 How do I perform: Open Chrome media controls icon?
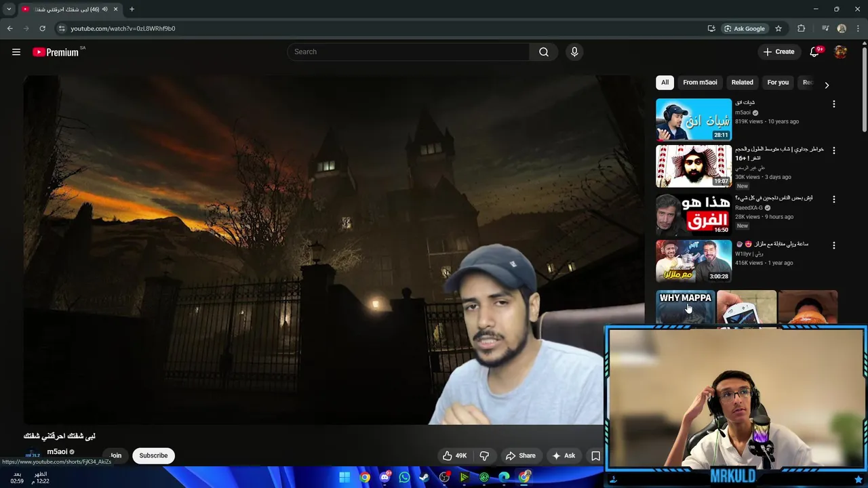click(x=825, y=28)
